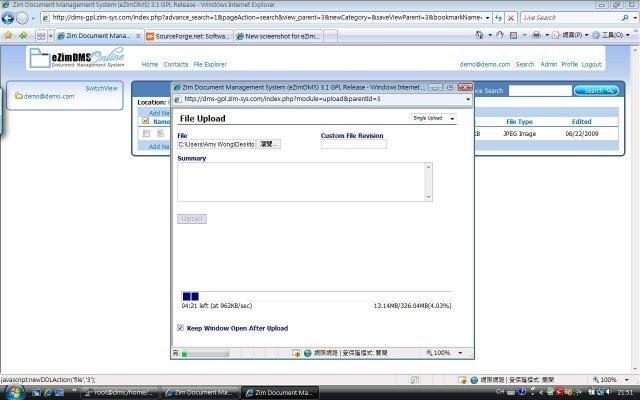Image resolution: width=640 pixels, height=400 pixels.
Task: Expand the upload window address bar dropdown
Action: point(468,99)
